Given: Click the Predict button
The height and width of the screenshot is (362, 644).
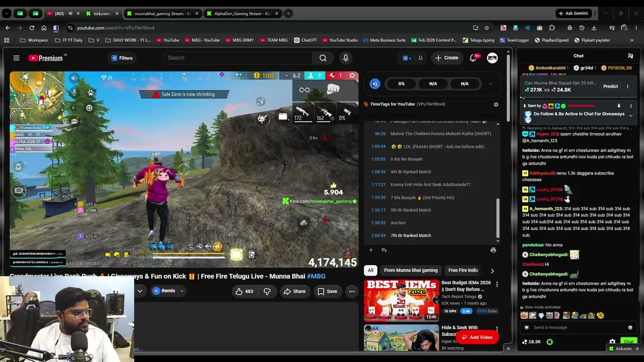Looking at the screenshot, I should (x=610, y=86).
